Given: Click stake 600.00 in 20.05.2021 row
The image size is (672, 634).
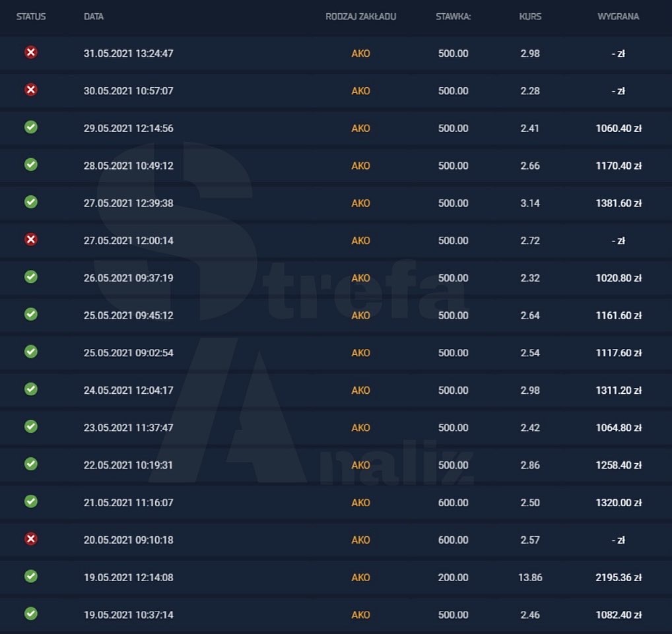Looking at the screenshot, I should pyautogui.click(x=453, y=540).
